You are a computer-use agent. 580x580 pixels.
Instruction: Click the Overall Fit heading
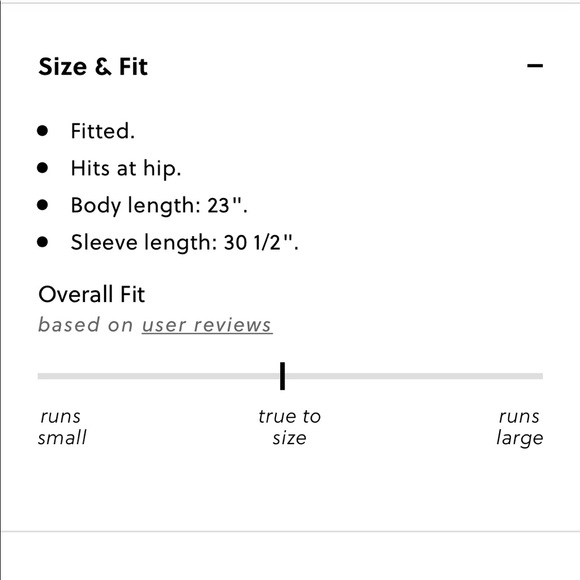click(x=91, y=294)
